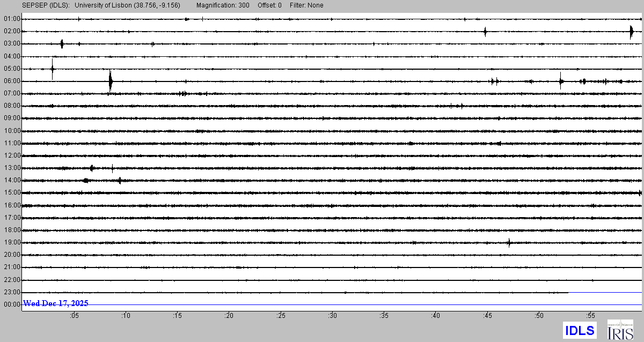The height and width of the screenshot is (342, 644).
Task: Click the :30 minute axis tick
Action: click(x=332, y=316)
